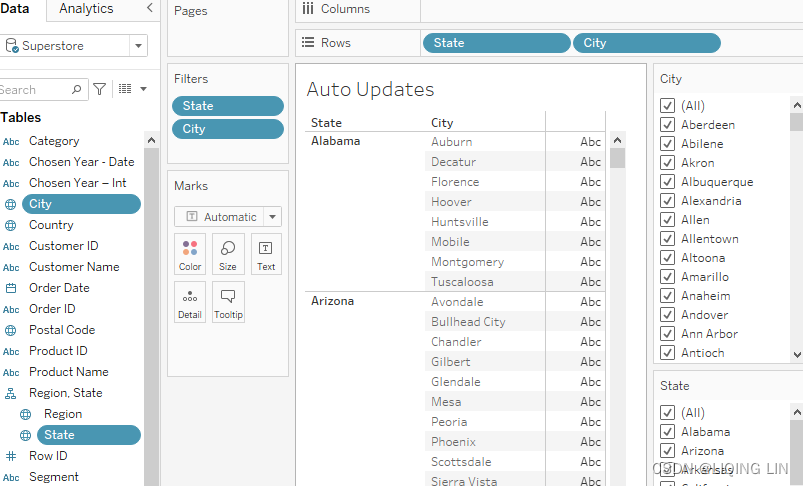Select the State field under Region, State
This screenshot has height=486, width=803.
click(89, 435)
